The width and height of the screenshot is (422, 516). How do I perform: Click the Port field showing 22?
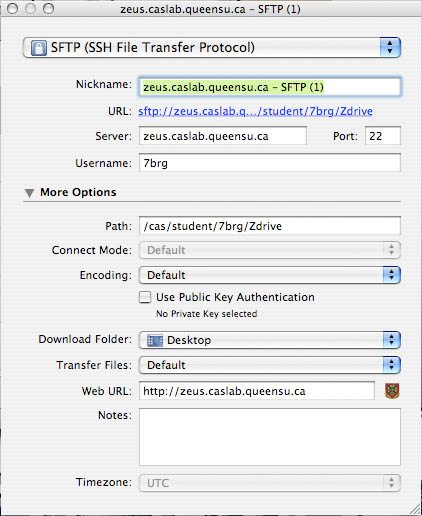click(x=383, y=136)
